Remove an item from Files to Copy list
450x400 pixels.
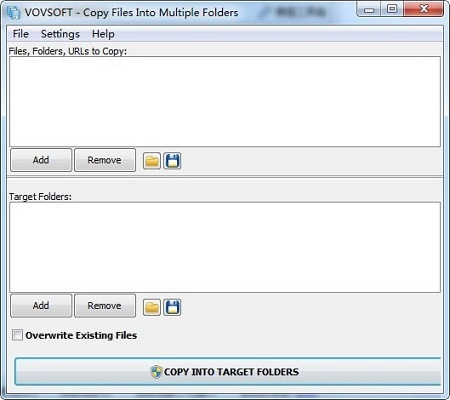(105, 160)
